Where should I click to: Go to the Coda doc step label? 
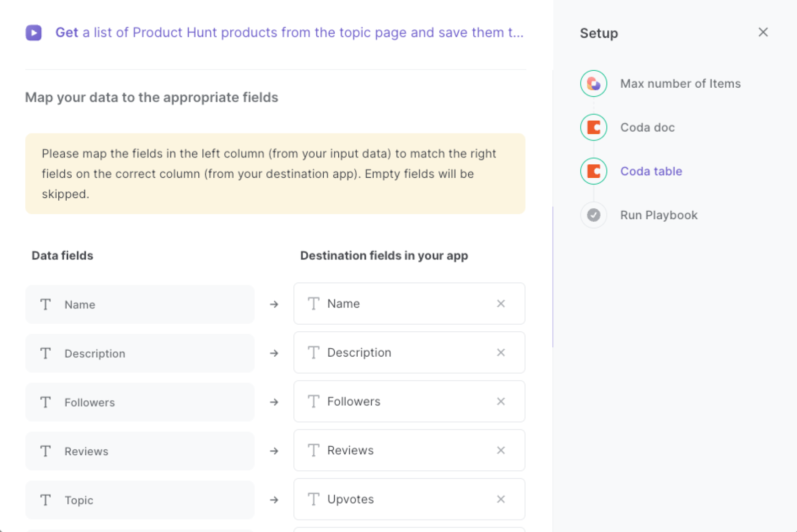[x=648, y=128]
